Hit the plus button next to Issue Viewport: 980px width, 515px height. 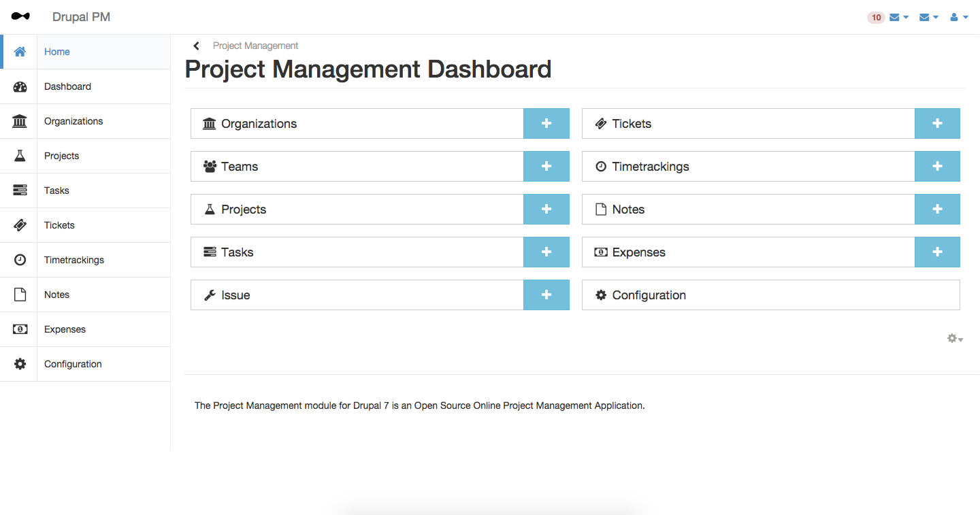pyautogui.click(x=546, y=295)
